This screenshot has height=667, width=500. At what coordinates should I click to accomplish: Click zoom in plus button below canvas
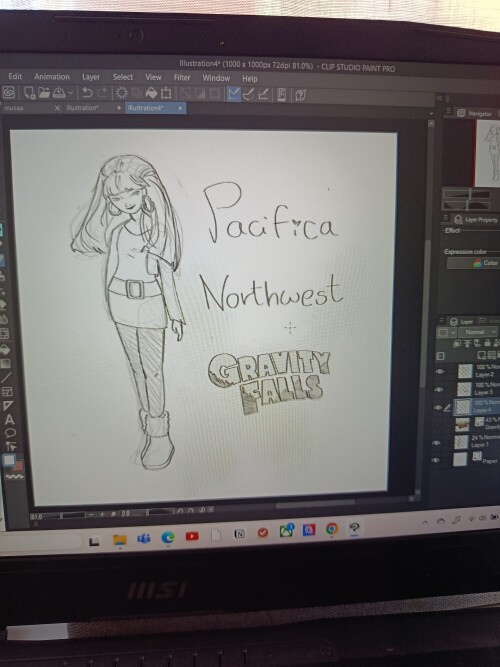(103, 514)
